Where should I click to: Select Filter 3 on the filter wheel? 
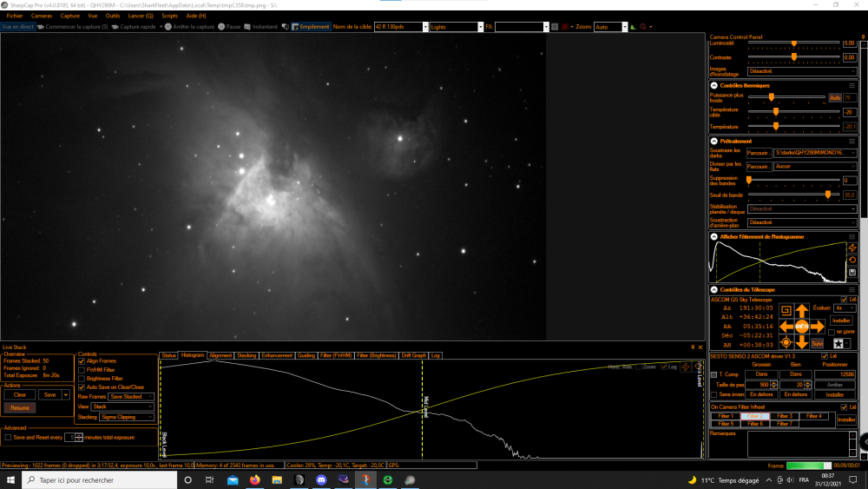pyautogui.click(x=785, y=416)
